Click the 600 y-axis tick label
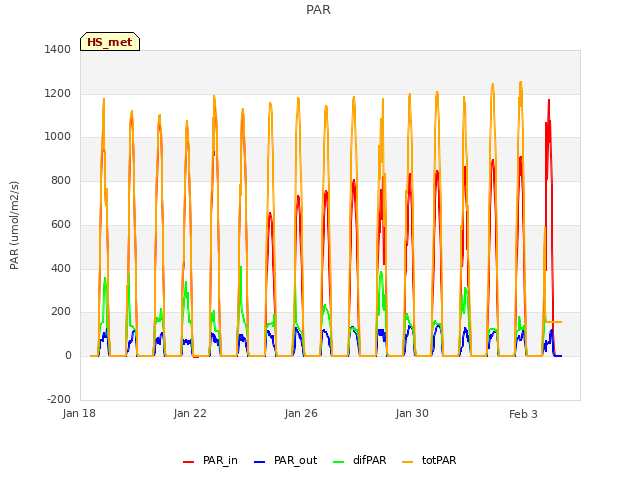 (61, 224)
